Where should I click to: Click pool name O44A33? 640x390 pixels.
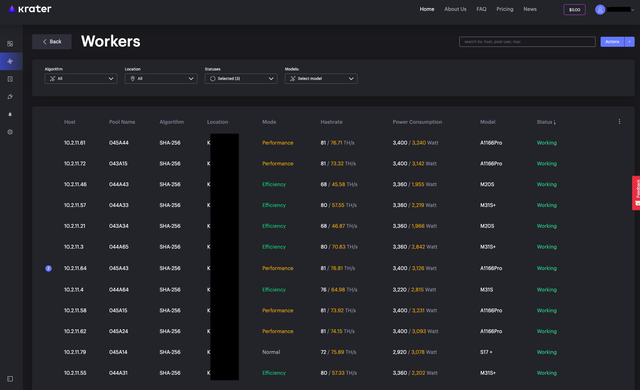pyautogui.click(x=118, y=205)
